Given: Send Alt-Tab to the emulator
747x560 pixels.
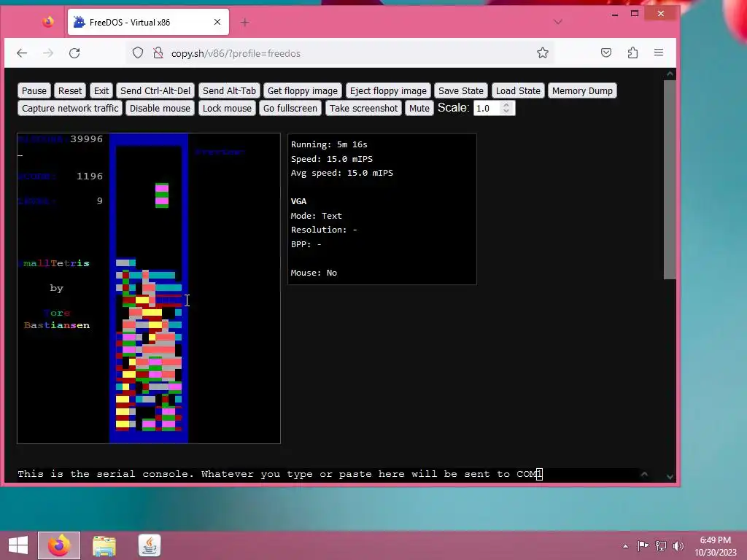Looking at the screenshot, I should point(229,90).
